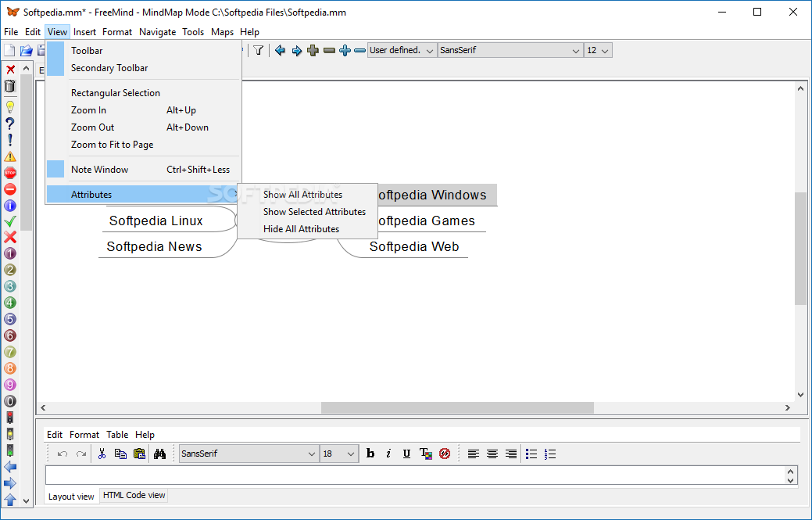Viewport: 812px width, 520px height.
Task: Click the icon bar scroll-down arrow
Action: (x=26, y=500)
